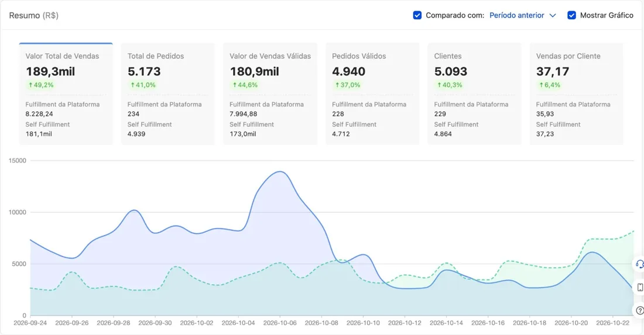644x335 pixels.
Task: Click the 2026-10-10 x-axis date label
Action: tap(363, 323)
